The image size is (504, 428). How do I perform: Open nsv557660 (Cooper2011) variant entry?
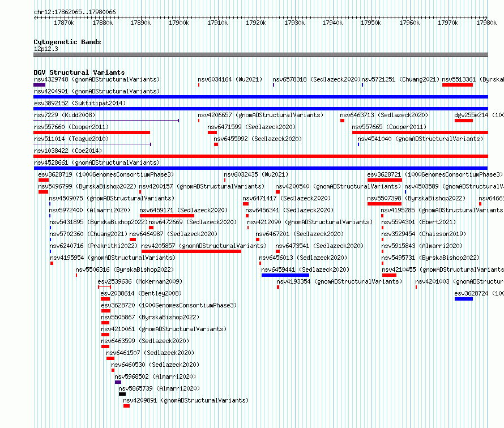click(x=71, y=127)
